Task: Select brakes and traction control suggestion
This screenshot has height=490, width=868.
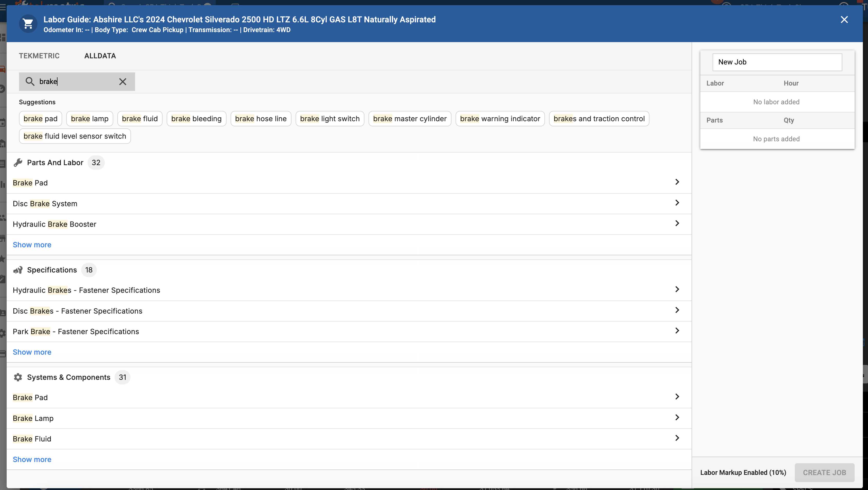Action: coord(599,119)
